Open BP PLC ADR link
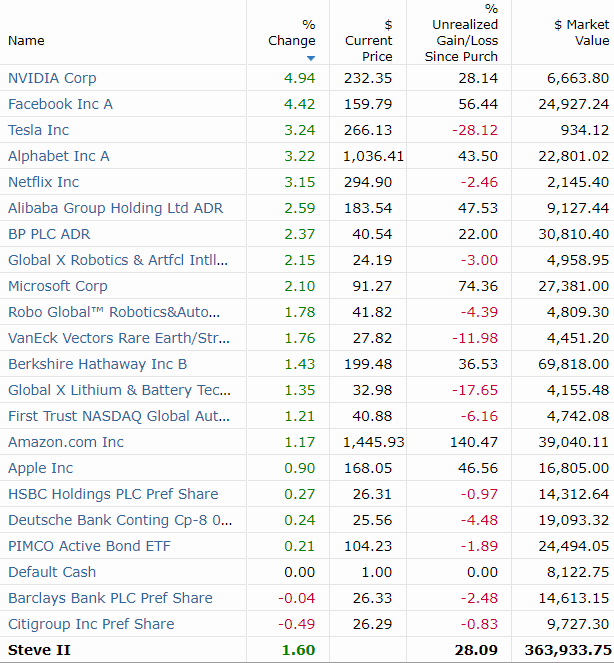Screen dimensions: 614x663 pyautogui.click(x=49, y=234)
